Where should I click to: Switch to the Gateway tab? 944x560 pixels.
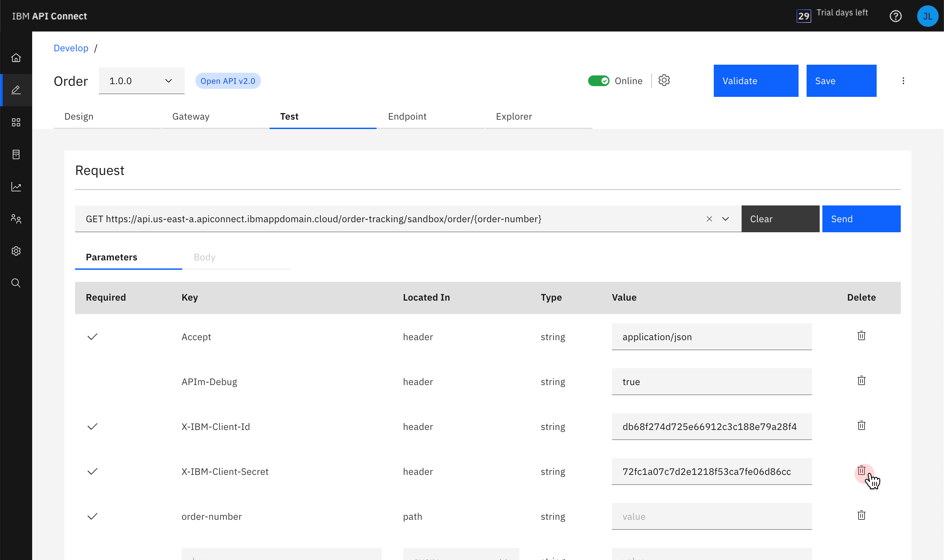coord(191,117)
